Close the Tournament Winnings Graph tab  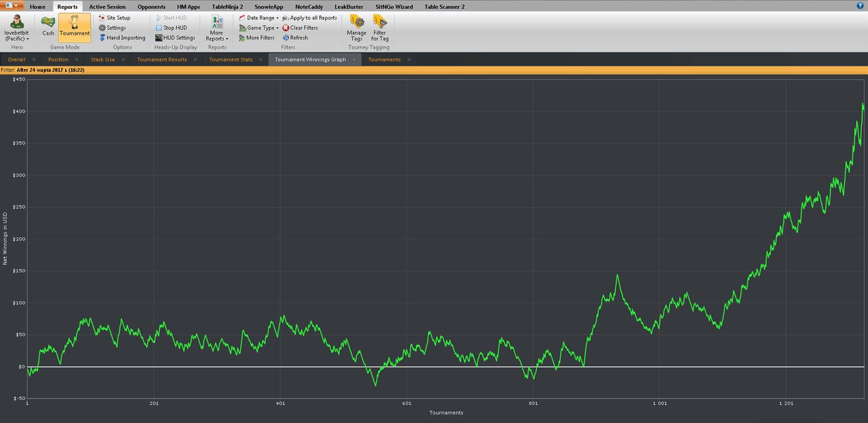353,60
